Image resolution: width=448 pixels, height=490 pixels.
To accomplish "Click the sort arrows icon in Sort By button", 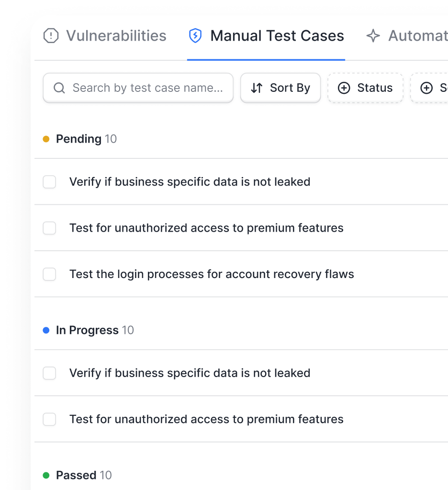I will pyautogui.click(x=257, y=88).
